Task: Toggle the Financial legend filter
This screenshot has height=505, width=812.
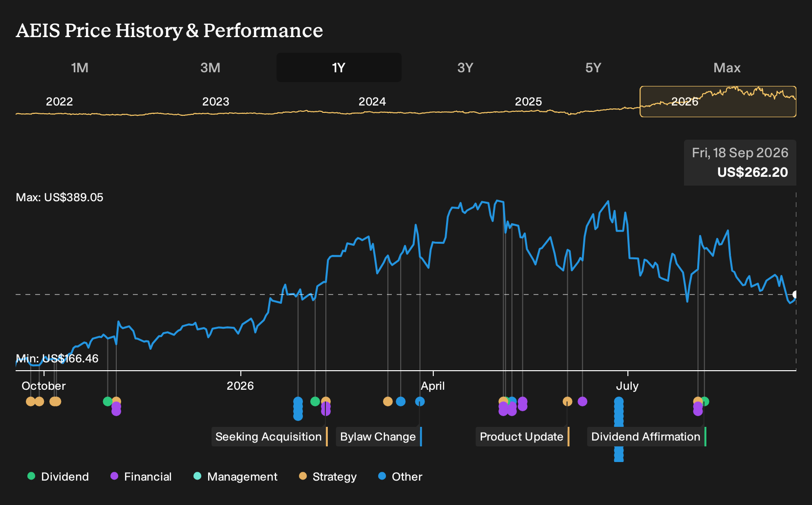Action: coord(141,477)
